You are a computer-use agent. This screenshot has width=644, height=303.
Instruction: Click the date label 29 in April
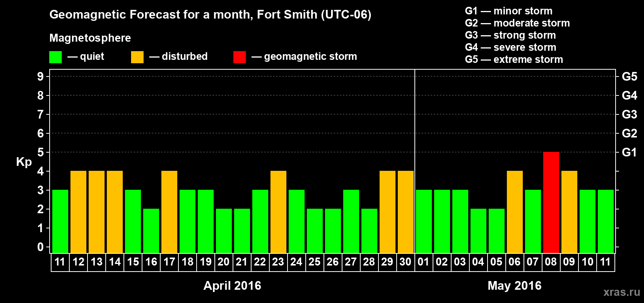387,262
